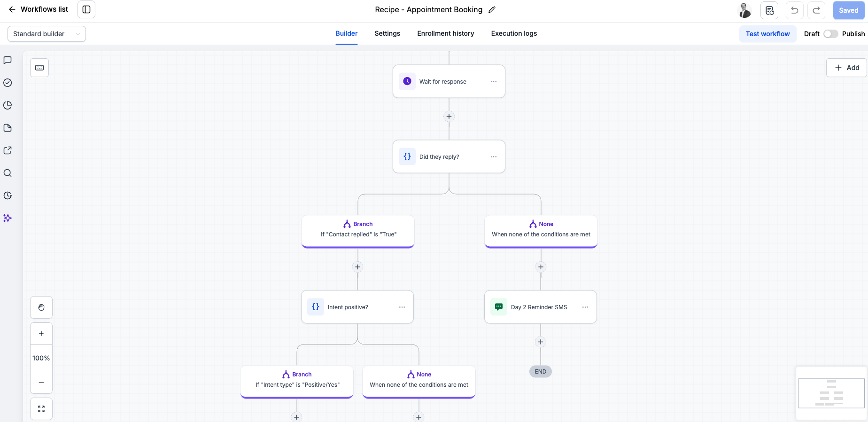This screenshot has height=422, width=868.
Task: Select the Wait for response node
Action: 449,81
